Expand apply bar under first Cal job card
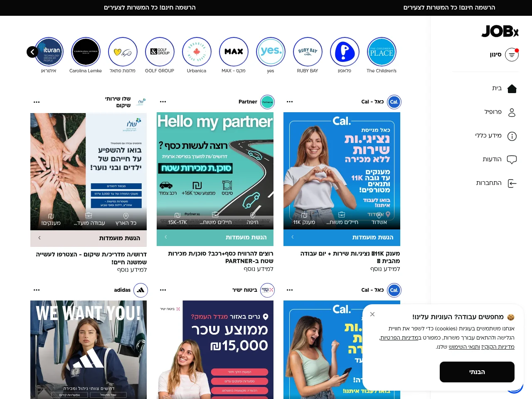Viewport: 532px width, 399px height. (342, 237)
